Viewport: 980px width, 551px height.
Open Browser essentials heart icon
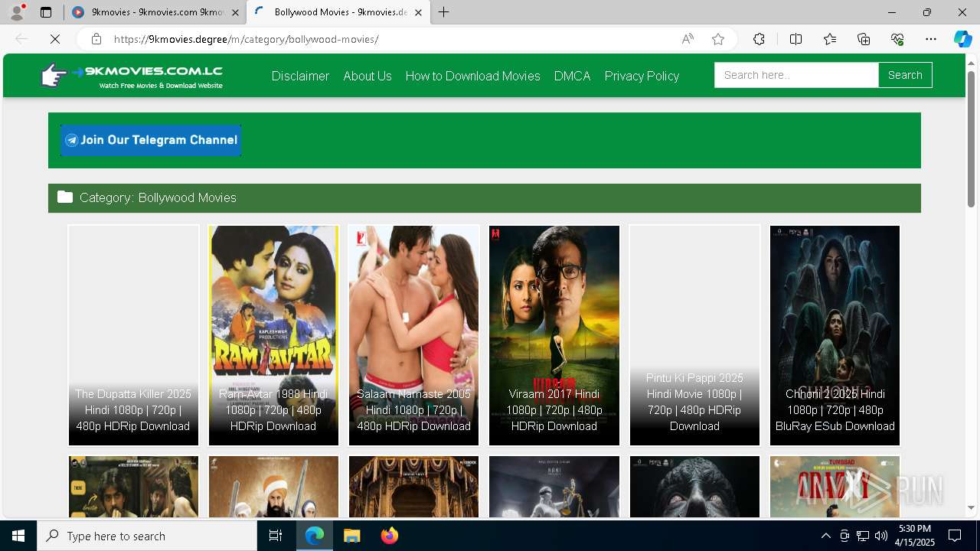tap(897, 39)
